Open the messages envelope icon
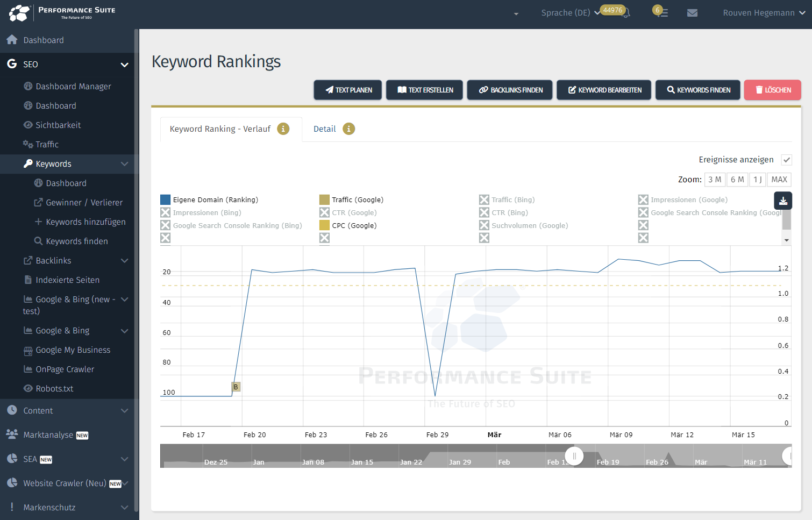 pyautogui.click(x=693, y=13)
